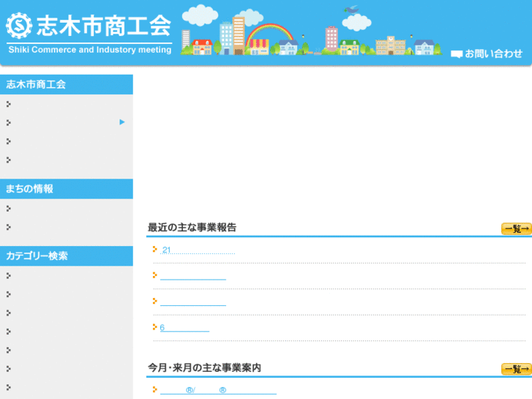The image size is (532, 399).
Task: Click the mail icon beside お問い合わせ
Action: (x=457, y=54)
